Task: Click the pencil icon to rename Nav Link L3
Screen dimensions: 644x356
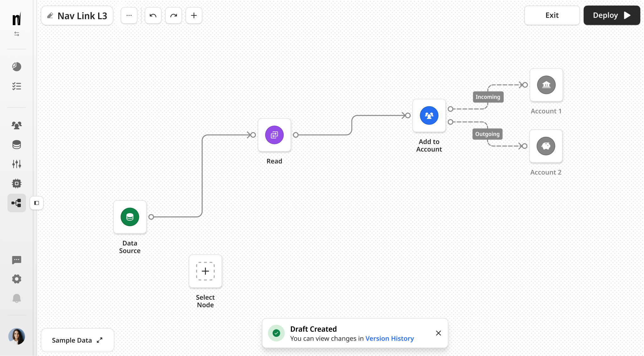Action: point(50,15)
